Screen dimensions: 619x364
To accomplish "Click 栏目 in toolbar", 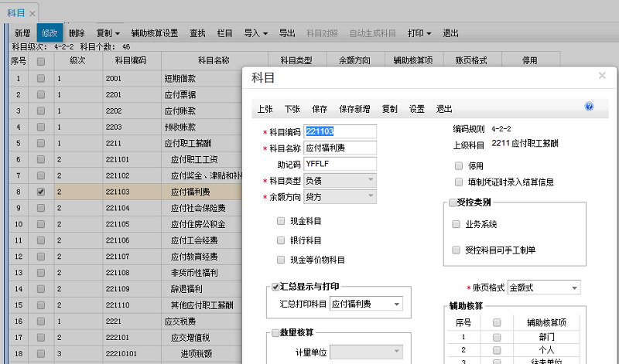I will (x=224, y=33).
